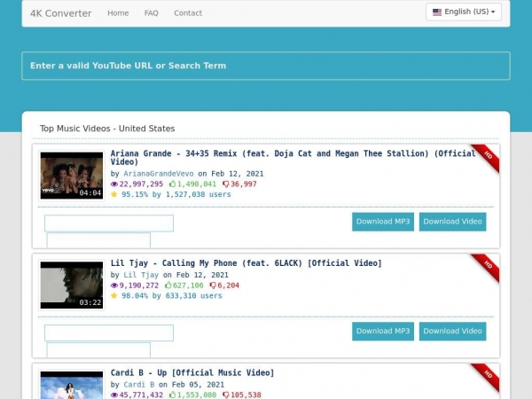The width and height of the screenshot is (532, 399).
Task: Click the thumbs-up icon beside 1,490,041
Action: (x=172, y=184)
